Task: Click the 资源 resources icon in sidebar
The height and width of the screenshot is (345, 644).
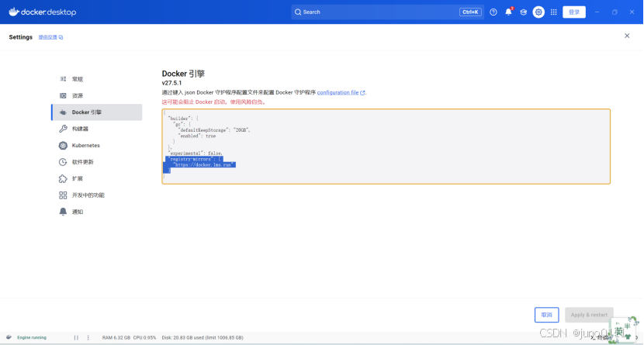Action: click(63, 95)
